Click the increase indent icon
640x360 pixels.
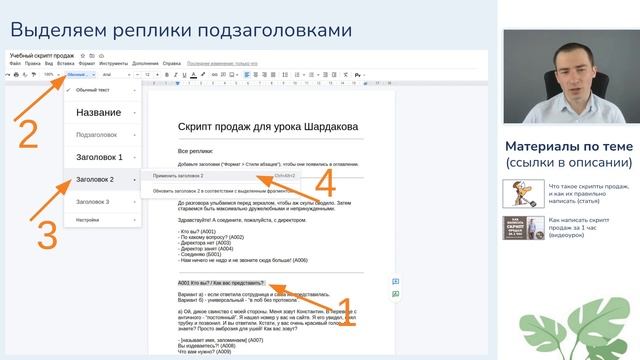click(334, 75)
